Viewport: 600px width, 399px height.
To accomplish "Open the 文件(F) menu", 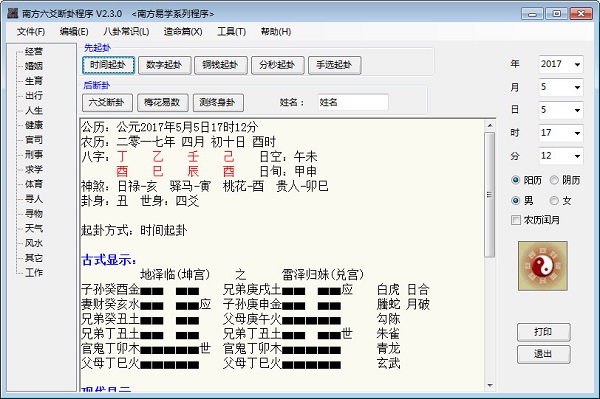I will click(x=31, y=31).
